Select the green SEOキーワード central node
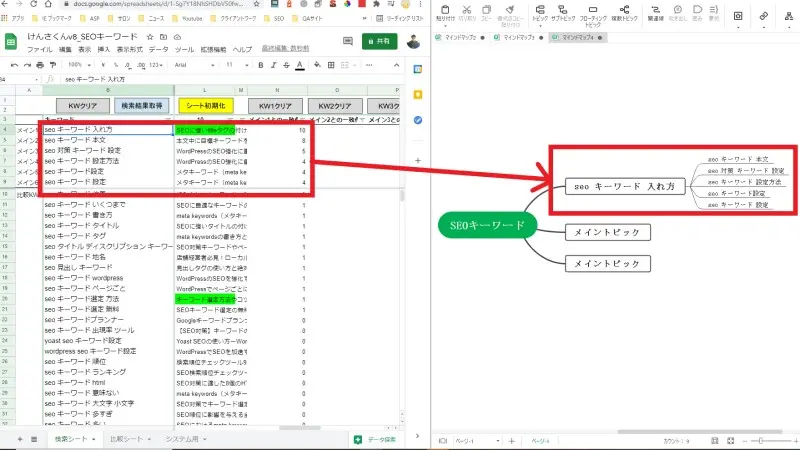The image size is (800, 450). [487, 227]
